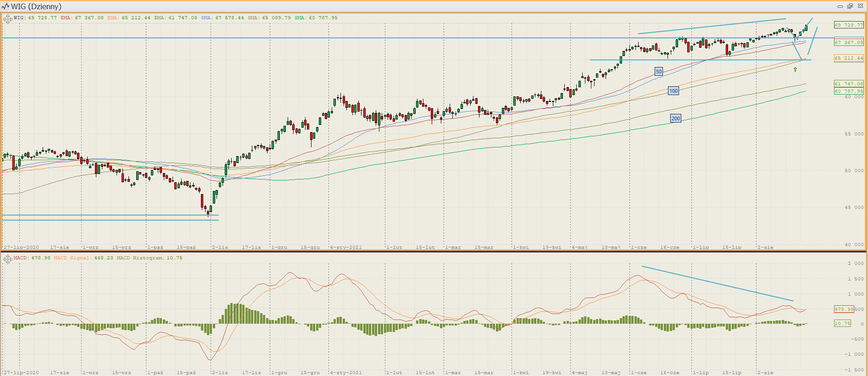Click the divider between price and MACD panels
This screenshot has width=868, height=376.
pos(434,251)
